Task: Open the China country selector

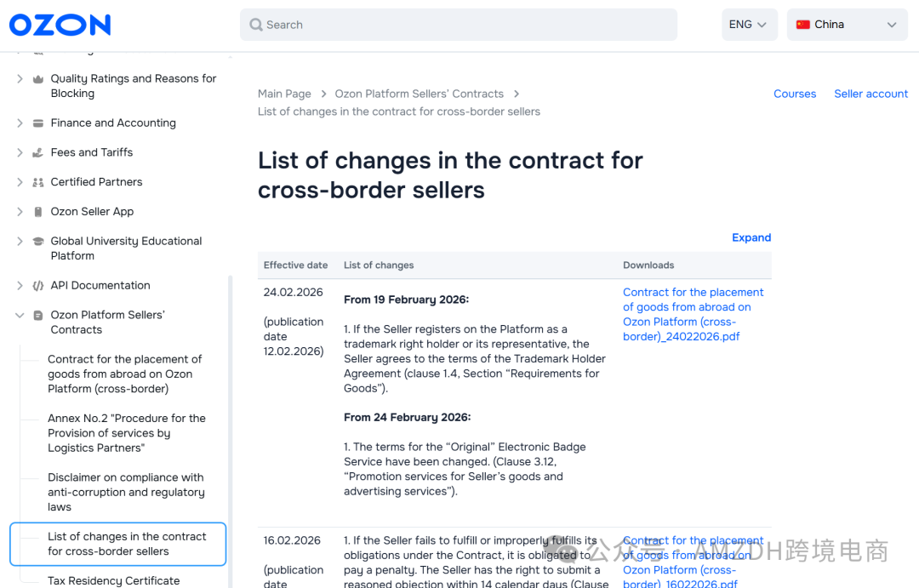Action: [847, 25]
